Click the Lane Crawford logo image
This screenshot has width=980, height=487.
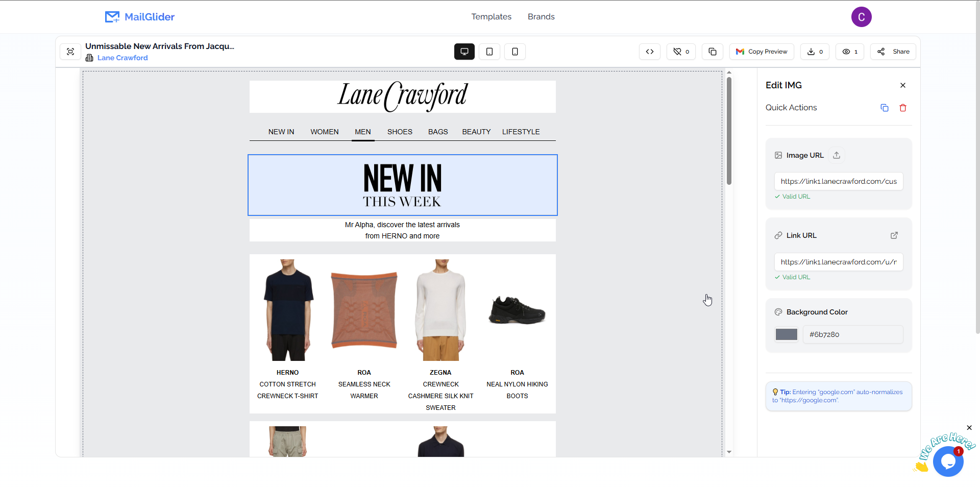[403, 96]
